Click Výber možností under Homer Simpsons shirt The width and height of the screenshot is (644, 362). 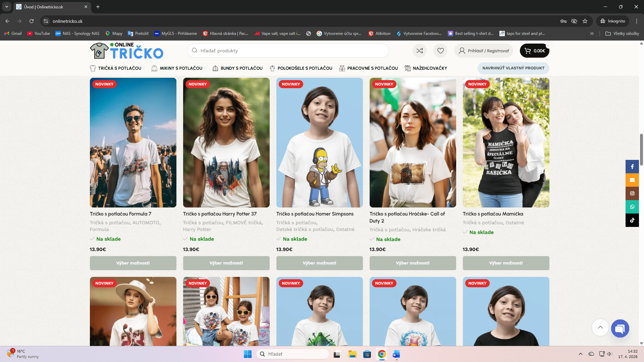319,263
